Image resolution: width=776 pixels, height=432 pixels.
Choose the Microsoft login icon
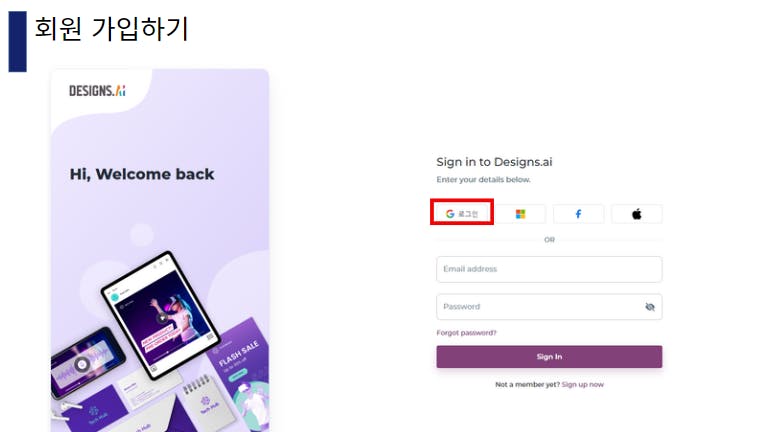click(x=520, y=214)
